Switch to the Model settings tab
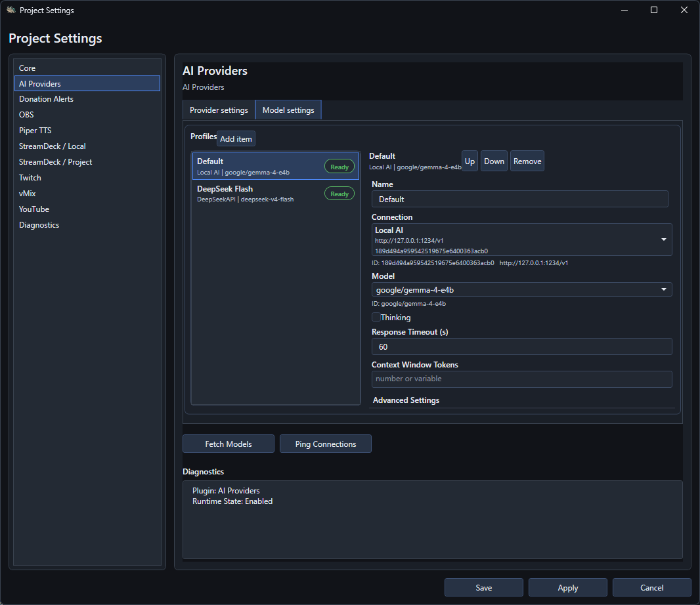Screen dimensions: 700x605 (x=288, y=110)
